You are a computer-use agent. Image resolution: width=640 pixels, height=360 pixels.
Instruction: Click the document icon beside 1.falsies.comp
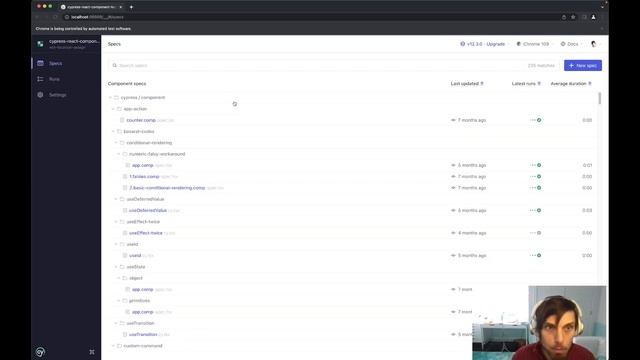pyautogui.click(x=125, y=177)
